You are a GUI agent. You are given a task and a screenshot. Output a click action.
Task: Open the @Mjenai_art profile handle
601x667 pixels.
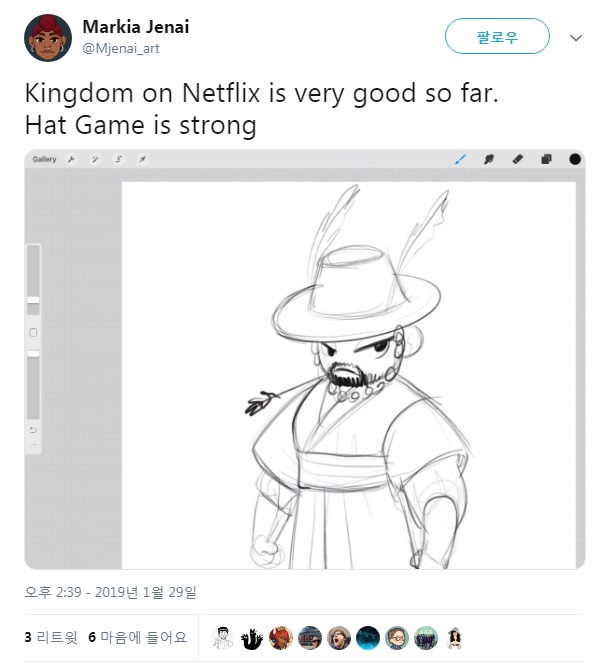pos(121,49)
